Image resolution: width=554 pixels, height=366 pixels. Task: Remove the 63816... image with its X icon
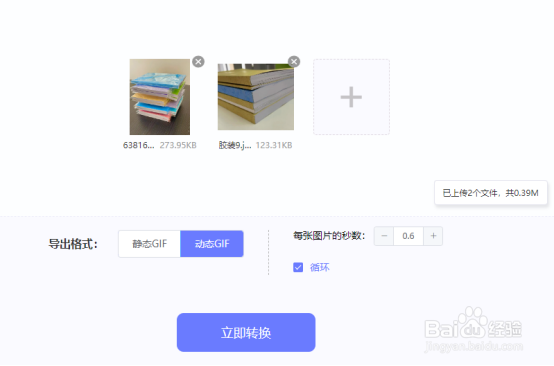(x=198, y=62)
